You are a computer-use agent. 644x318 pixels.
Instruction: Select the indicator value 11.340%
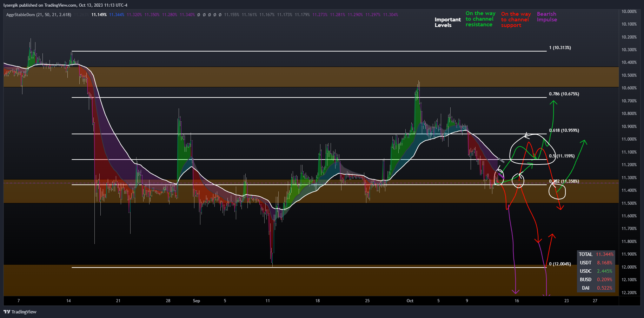[187, 15]
